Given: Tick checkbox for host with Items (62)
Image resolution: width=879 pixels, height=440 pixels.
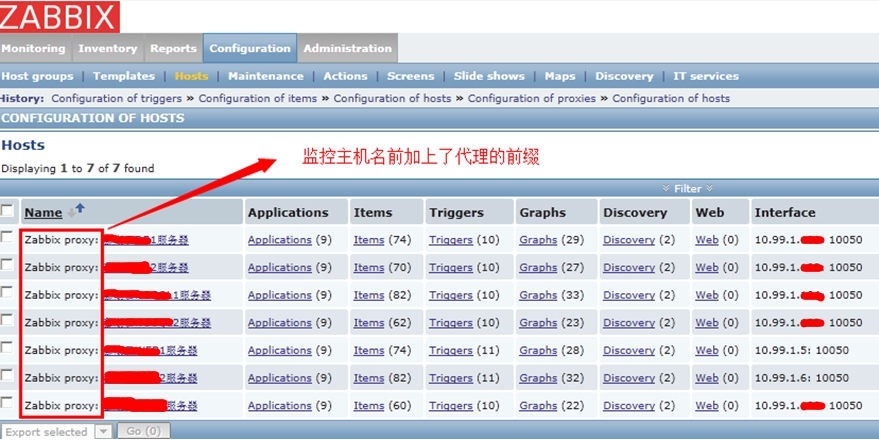Looking at the screenshot, I should click(x=7, y=319).
